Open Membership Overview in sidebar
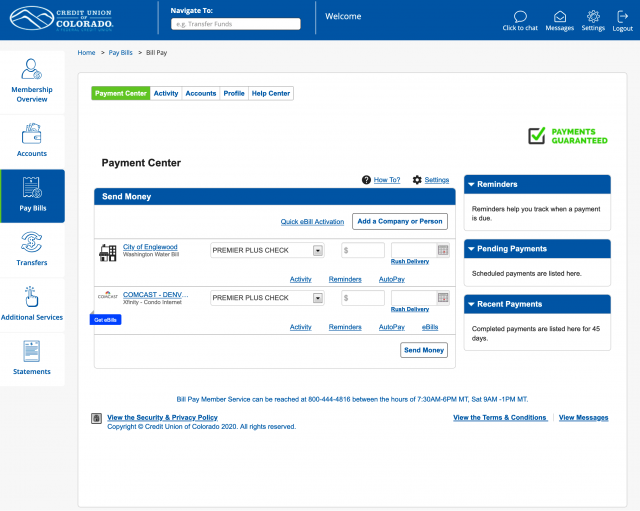This screenshot has height=511, width=640. 32,80
